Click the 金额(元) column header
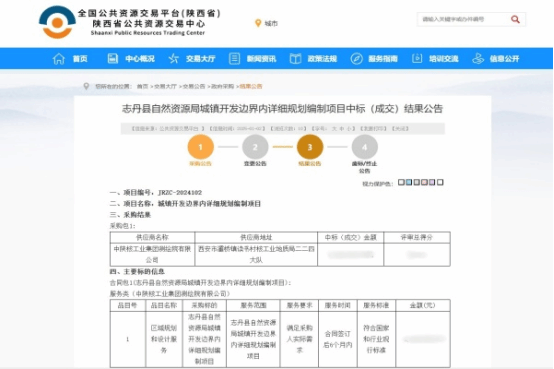 [x=423, y=305]
